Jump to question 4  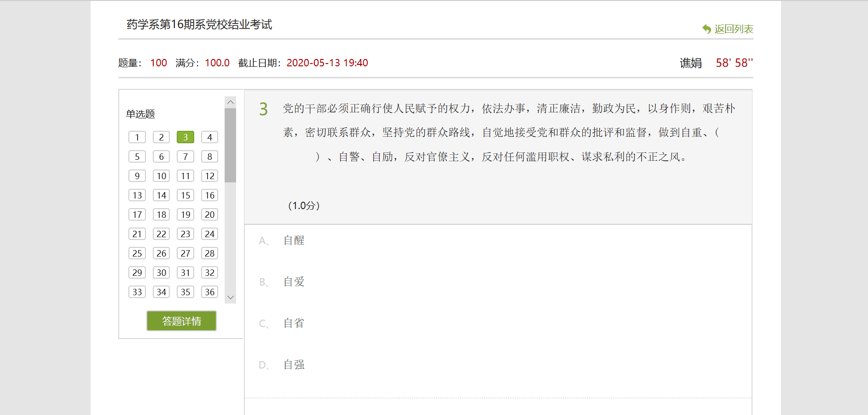(209, 137)
